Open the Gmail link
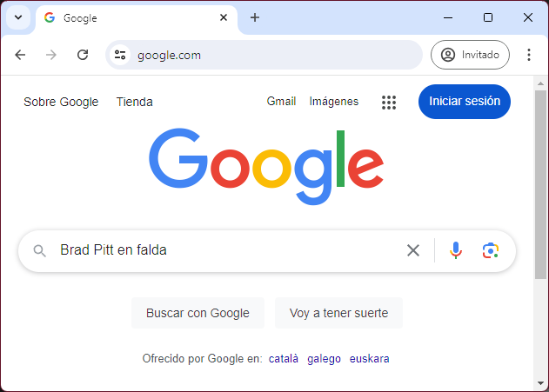 pos(281,102)
